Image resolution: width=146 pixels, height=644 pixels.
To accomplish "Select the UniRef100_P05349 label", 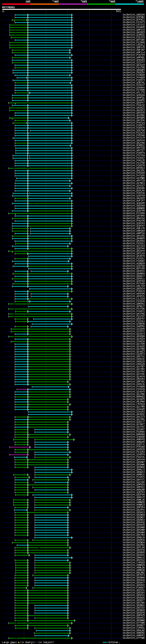I will [x=133, y=173].
